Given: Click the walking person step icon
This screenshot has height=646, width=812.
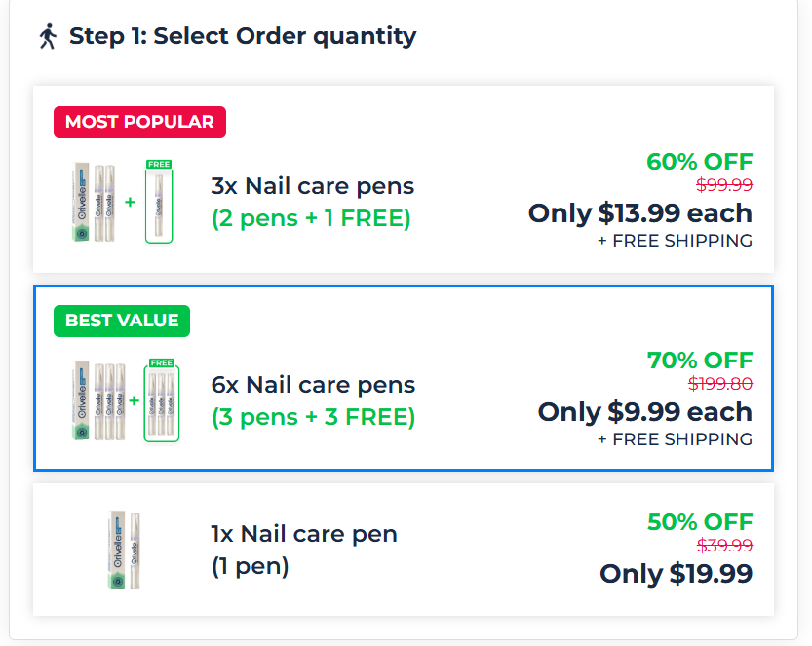Looking at the screenshot, I should coord(48,37).
